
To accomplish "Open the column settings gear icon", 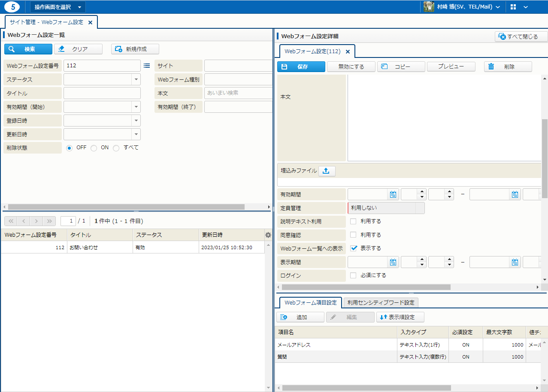I will (268, 235).
